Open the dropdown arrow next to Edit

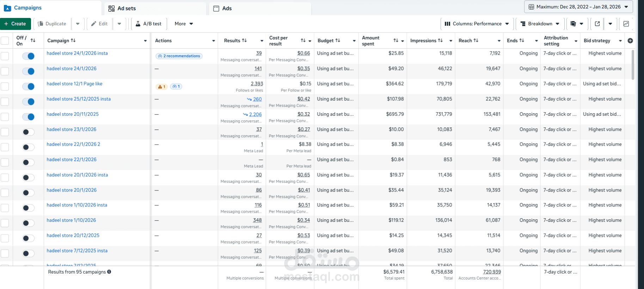119,24
